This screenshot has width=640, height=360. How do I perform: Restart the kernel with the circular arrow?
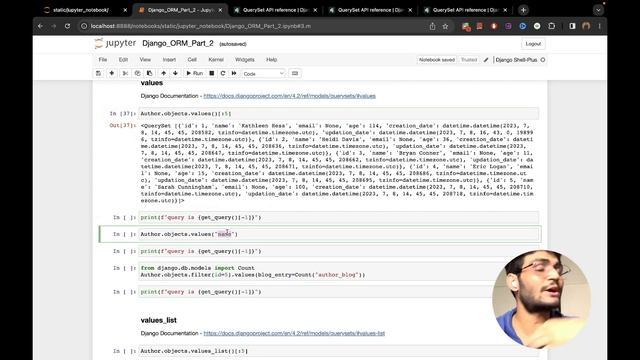pyautogui.click(x=223, y=73)
